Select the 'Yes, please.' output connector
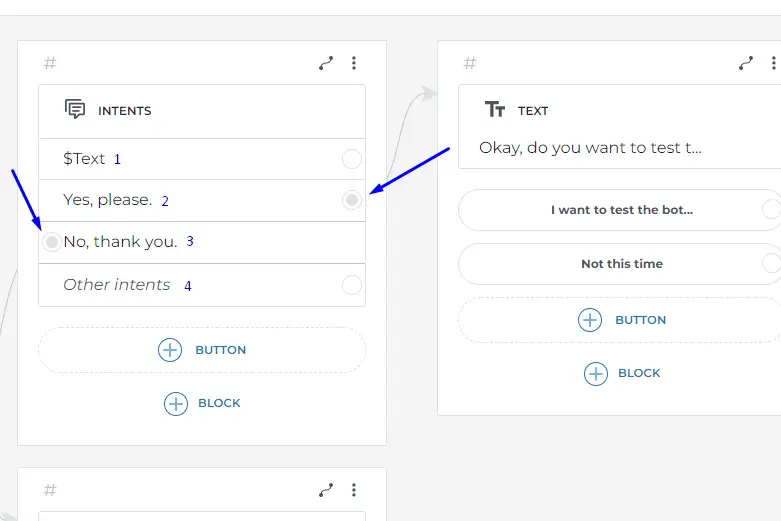This screenshot has height=521, width=781. coord(351,201)
